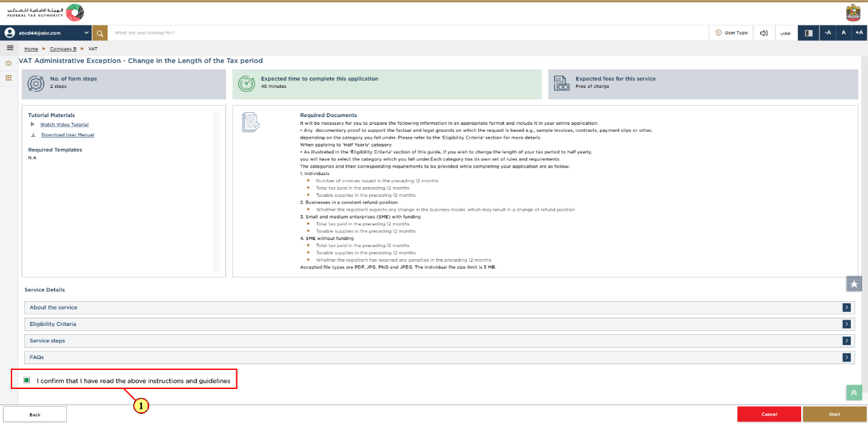Click the Start button
The image size is (868, 424).
pyautogui.click(x=835, y=414)
